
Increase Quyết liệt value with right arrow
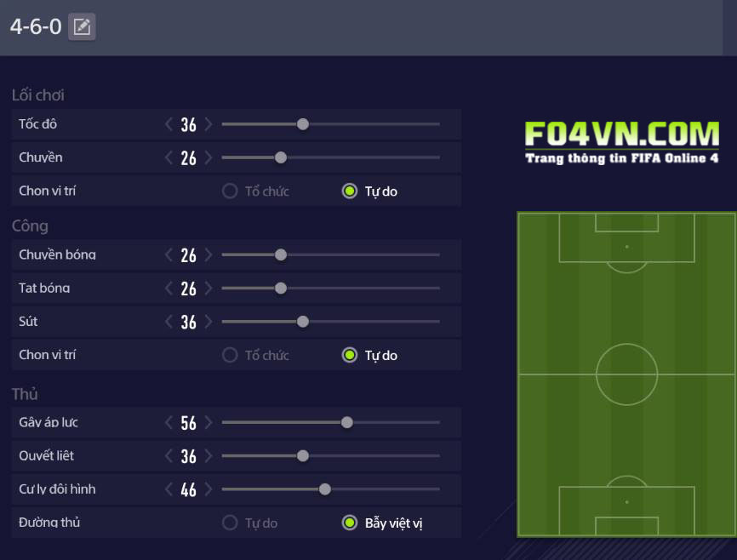(209, 455)
